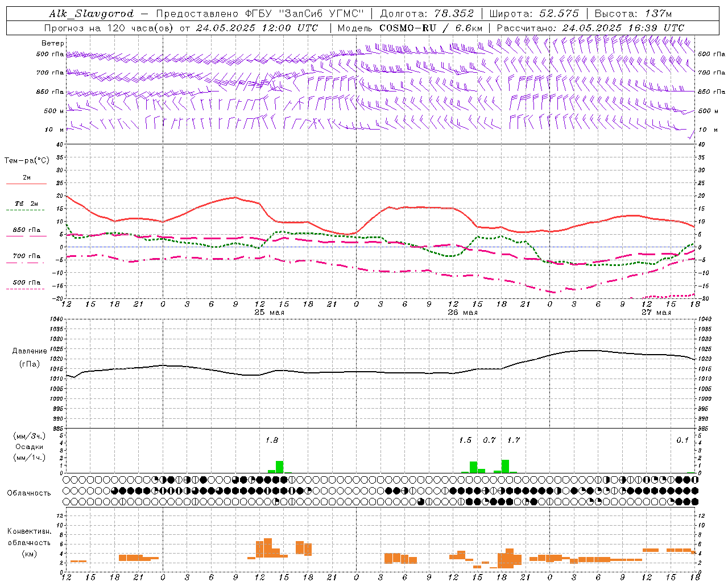Click the Ветер label of wind panel
The height and width of the screenshot is (582, 728).
point(53,43)
